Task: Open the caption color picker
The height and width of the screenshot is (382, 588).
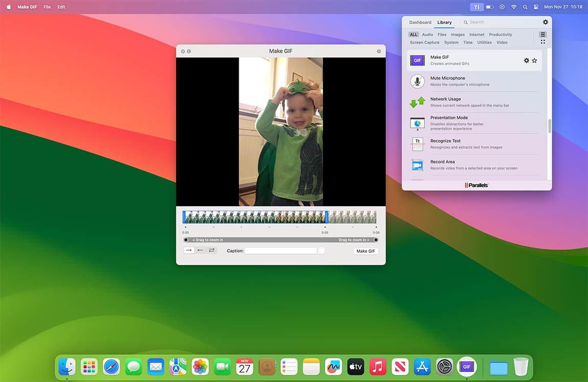Action: tap(322, 251)
